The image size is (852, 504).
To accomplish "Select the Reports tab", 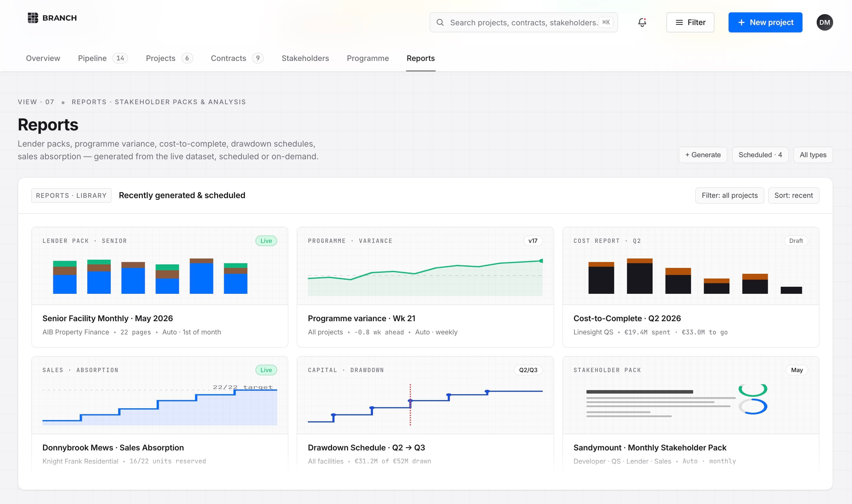I will (x=421, y=58).
